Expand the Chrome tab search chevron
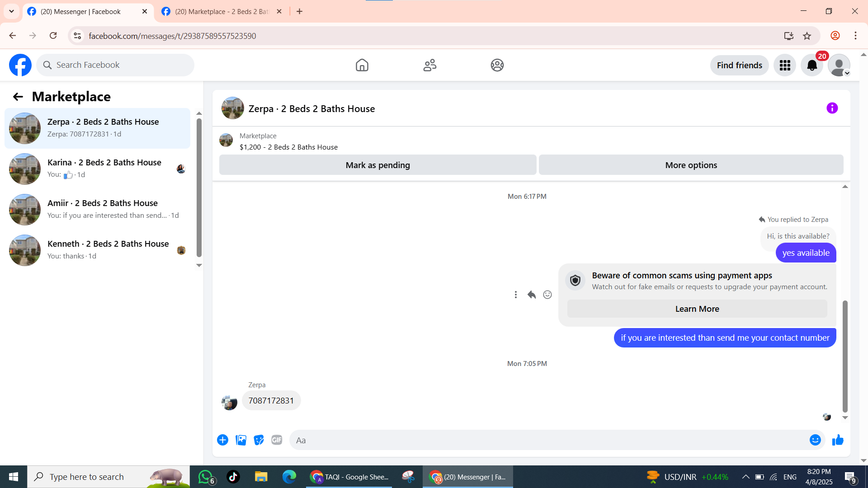The width and height of the screenshot is (868, 488). [11, 11]
